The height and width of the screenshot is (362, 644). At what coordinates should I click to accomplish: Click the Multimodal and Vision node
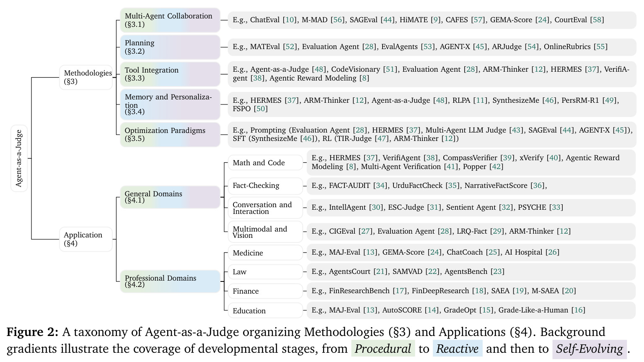[x=265, y=232]
